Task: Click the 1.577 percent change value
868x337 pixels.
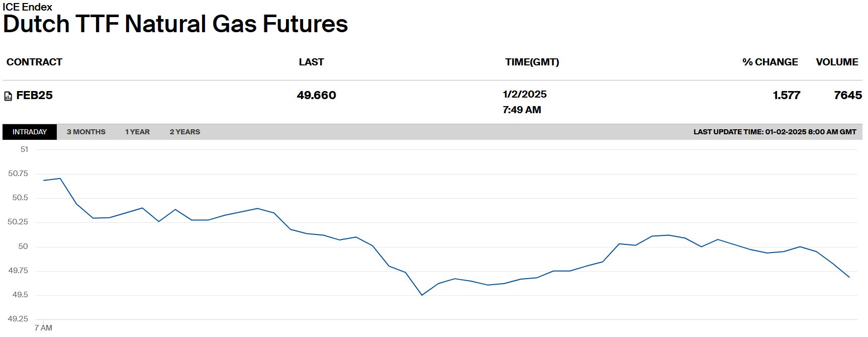Action: pos(786,96)
